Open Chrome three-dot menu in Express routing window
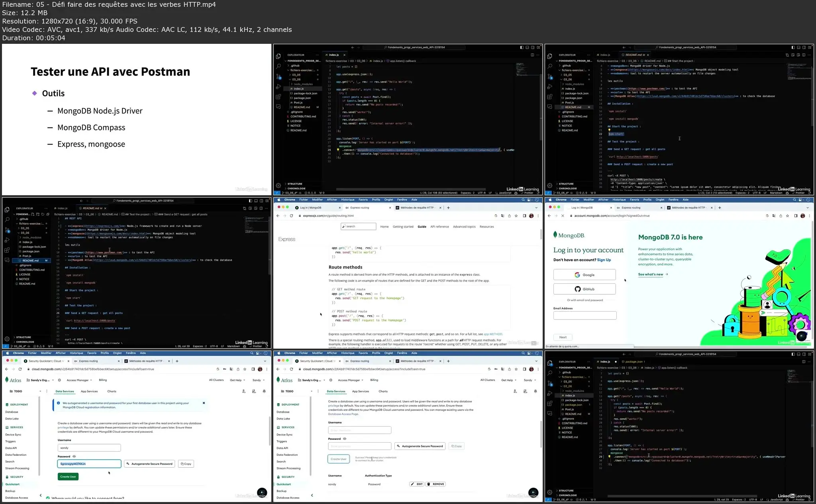This screenshot has height=504, width=816. pos(538,216)
